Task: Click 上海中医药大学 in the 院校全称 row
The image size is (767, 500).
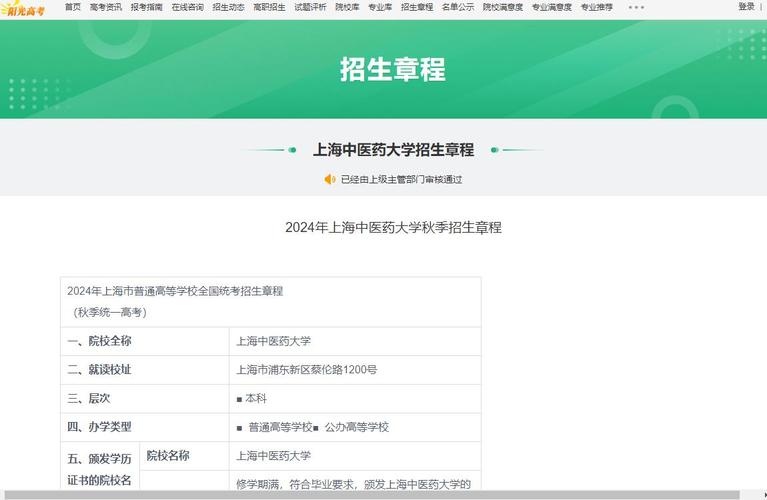Action: [273, 341]
